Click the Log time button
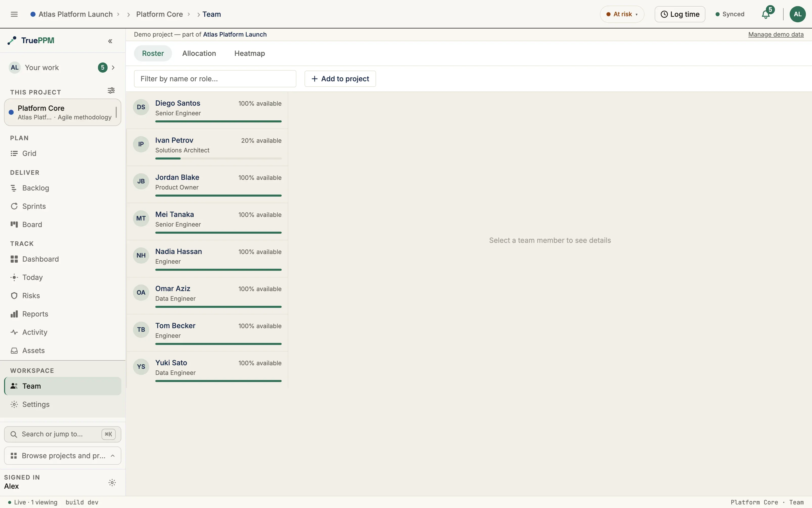The width and height of the screenshot is (812, 508). pos(680,14)
